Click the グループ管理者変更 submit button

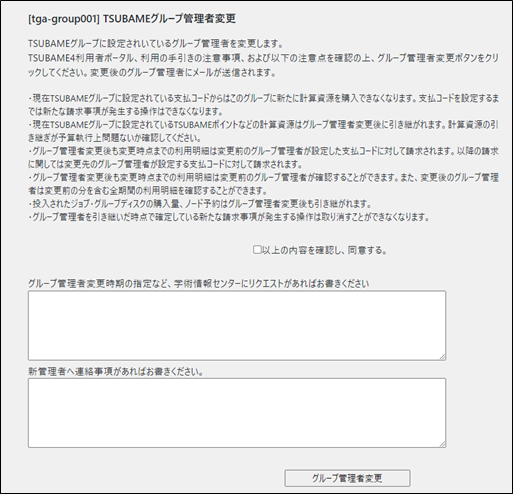click(347, 478)
